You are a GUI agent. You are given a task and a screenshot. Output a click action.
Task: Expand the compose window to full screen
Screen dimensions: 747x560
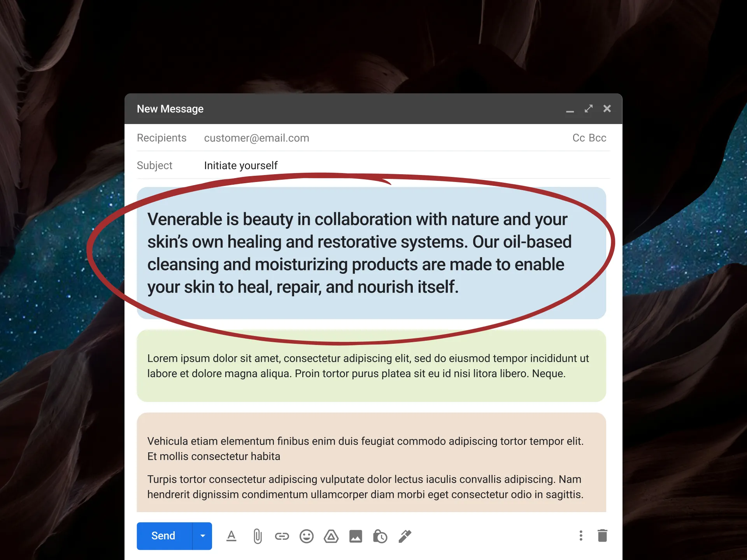click(589, 109)
